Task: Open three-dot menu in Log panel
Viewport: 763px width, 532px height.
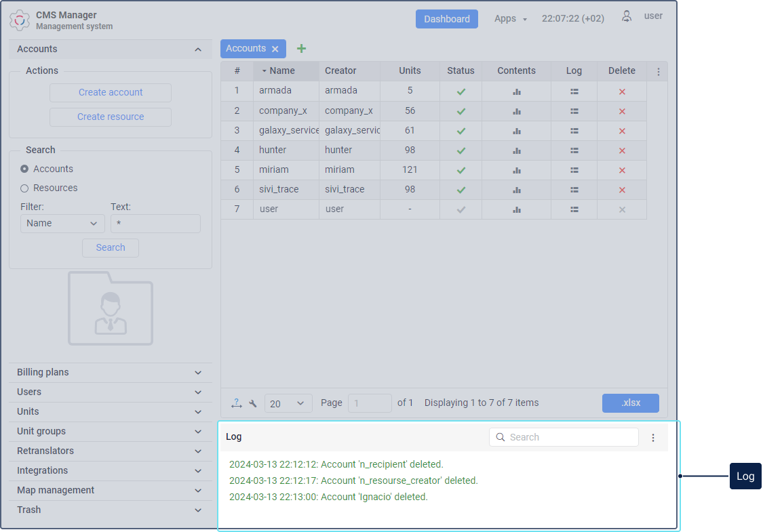Action: (653, 438)
